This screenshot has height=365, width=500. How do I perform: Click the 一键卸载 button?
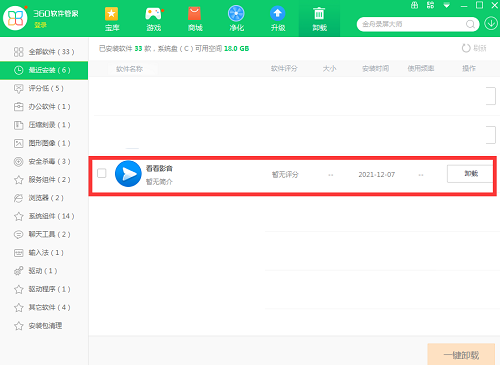tap(461, 355)
